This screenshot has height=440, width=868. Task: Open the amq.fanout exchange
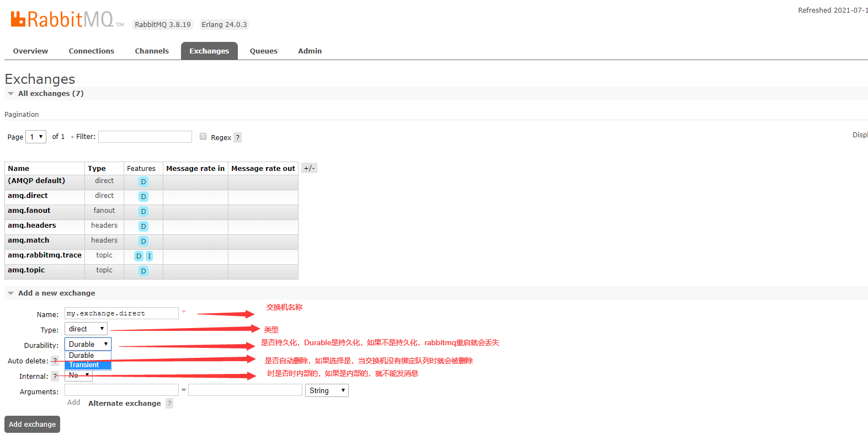coord(29,211)
